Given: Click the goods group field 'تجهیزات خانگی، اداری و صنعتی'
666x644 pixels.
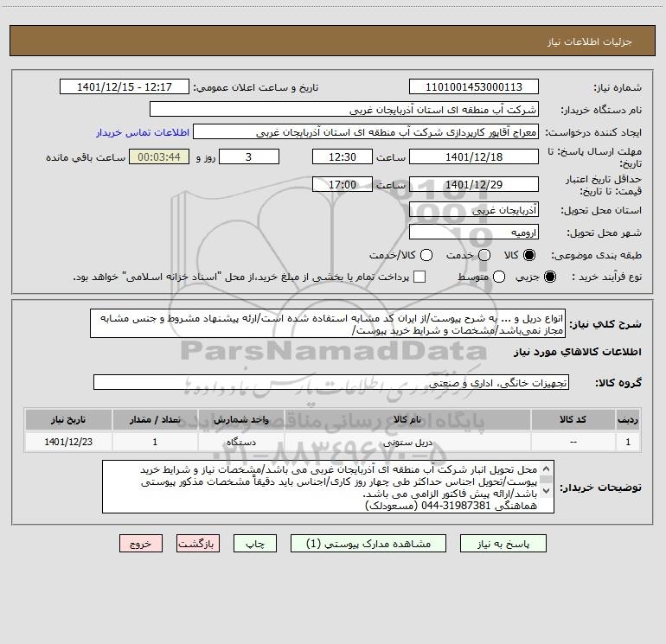Looking at the screenshot, I should [331, 382].
